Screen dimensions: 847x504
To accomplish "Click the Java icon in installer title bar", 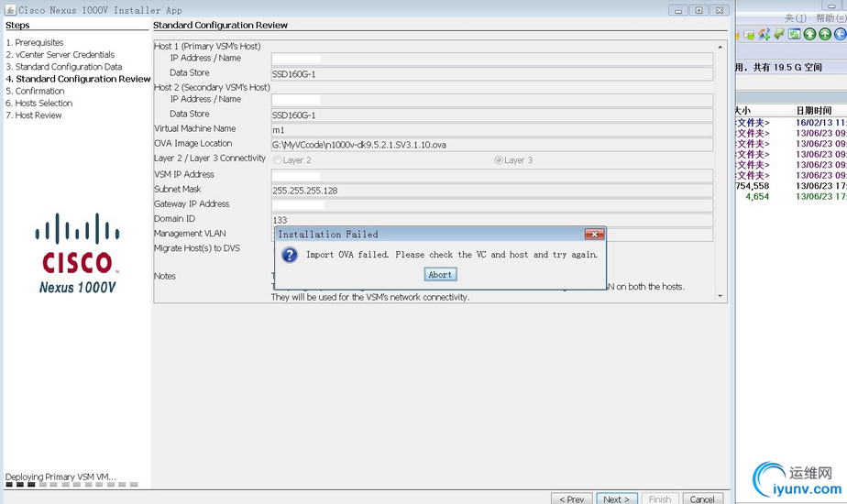I will click(x=10, y=10).
